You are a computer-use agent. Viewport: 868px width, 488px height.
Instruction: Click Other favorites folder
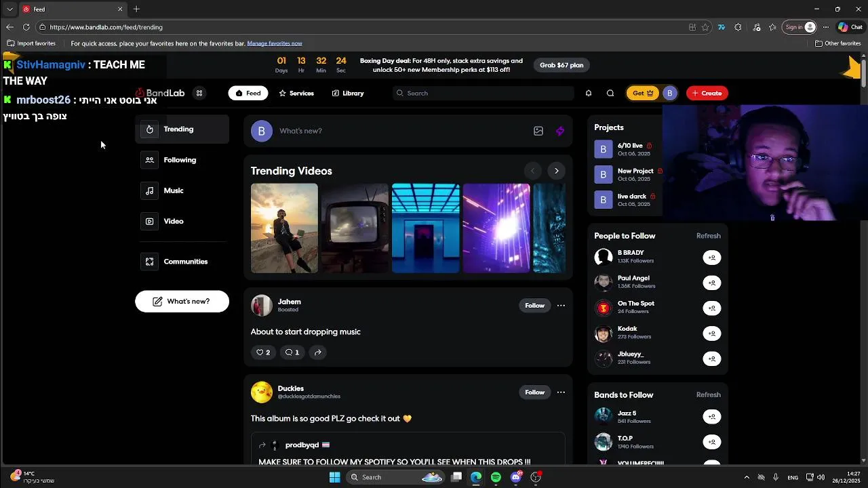838,43
